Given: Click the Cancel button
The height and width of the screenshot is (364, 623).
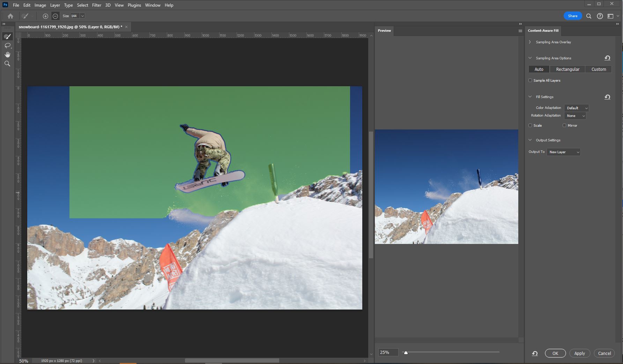Looking at the screenshot, I should tap(605, 353).
